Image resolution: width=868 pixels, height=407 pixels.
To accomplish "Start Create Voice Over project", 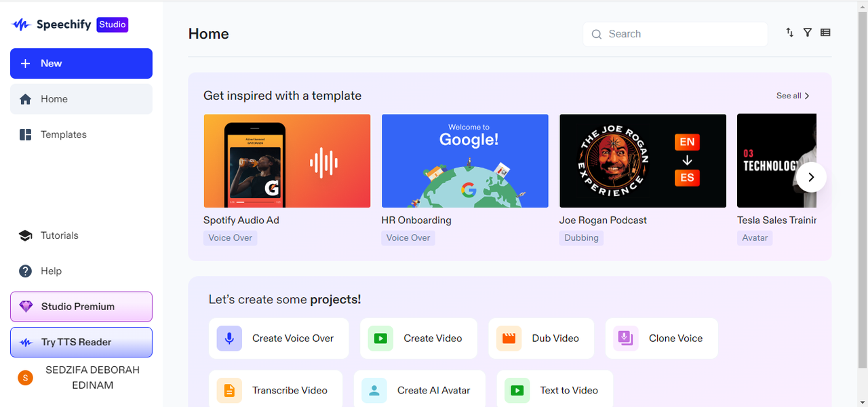I will pyautogui.click(x=279, y=338).
